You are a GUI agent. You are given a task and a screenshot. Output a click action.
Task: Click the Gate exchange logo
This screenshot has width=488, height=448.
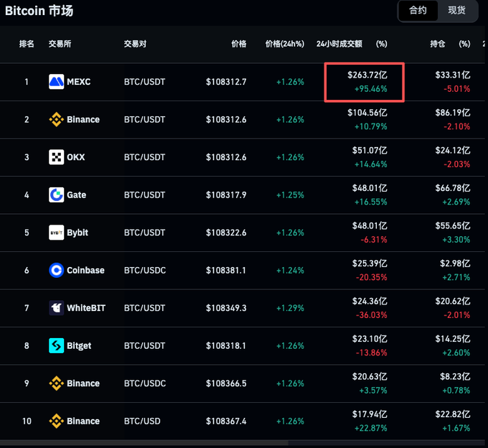point(56,195)
